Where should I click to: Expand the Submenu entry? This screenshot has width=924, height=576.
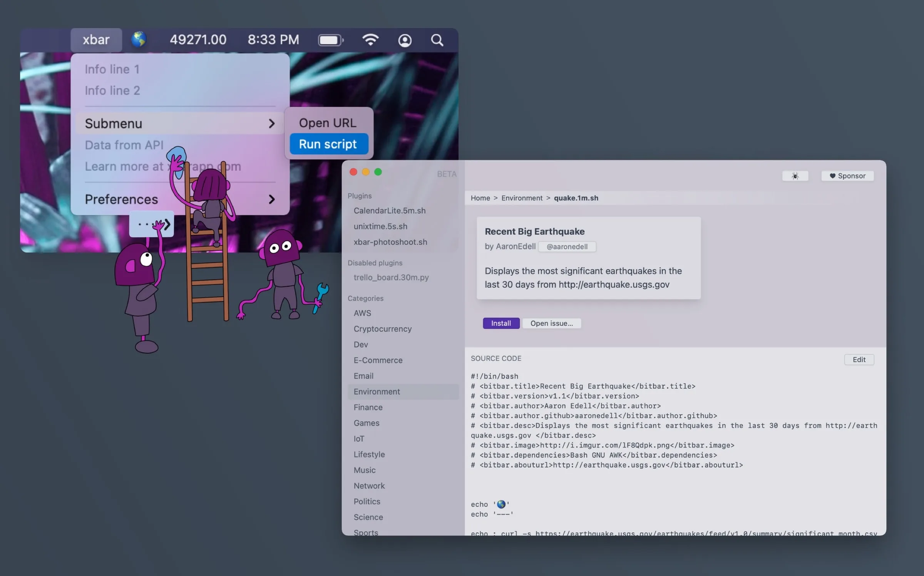point(113,123)
